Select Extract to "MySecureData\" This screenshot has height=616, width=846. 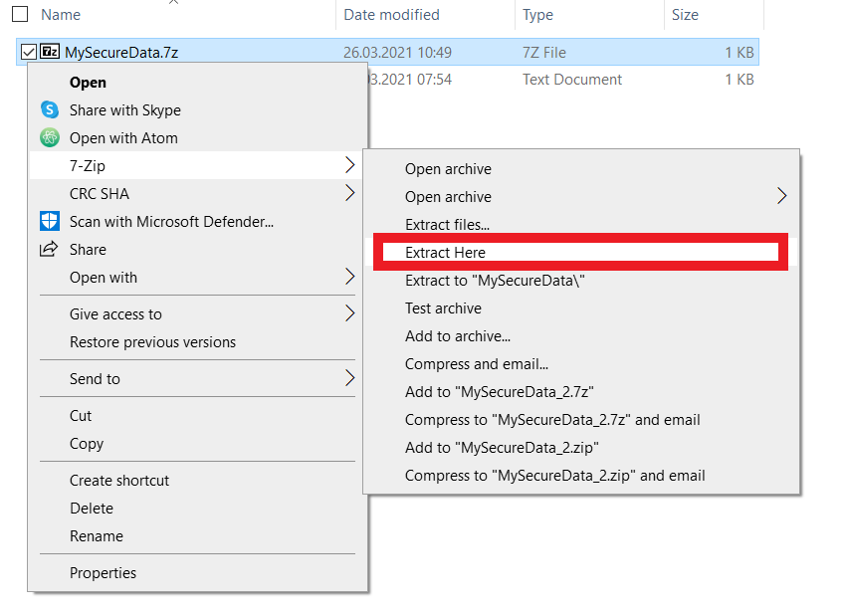tap(581, 281)
